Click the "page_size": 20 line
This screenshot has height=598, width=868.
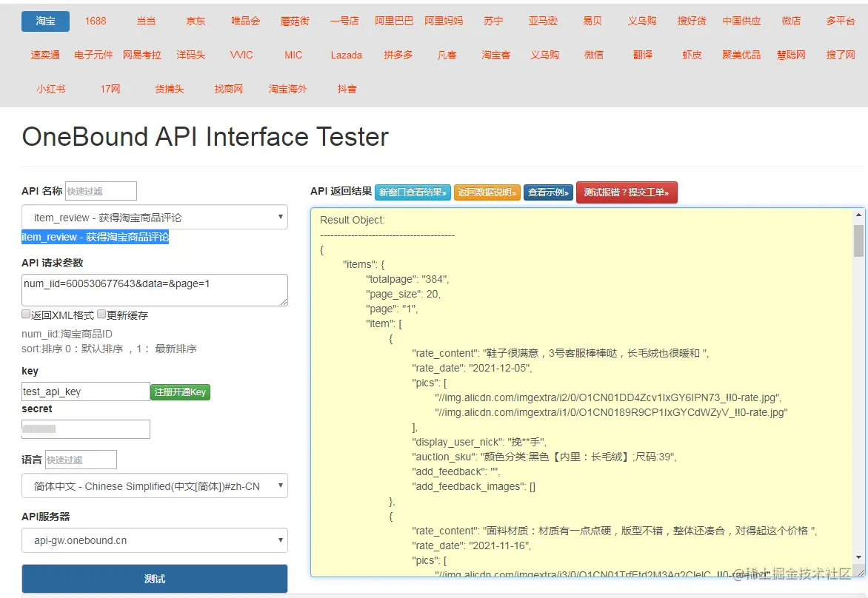click(403, 295)
